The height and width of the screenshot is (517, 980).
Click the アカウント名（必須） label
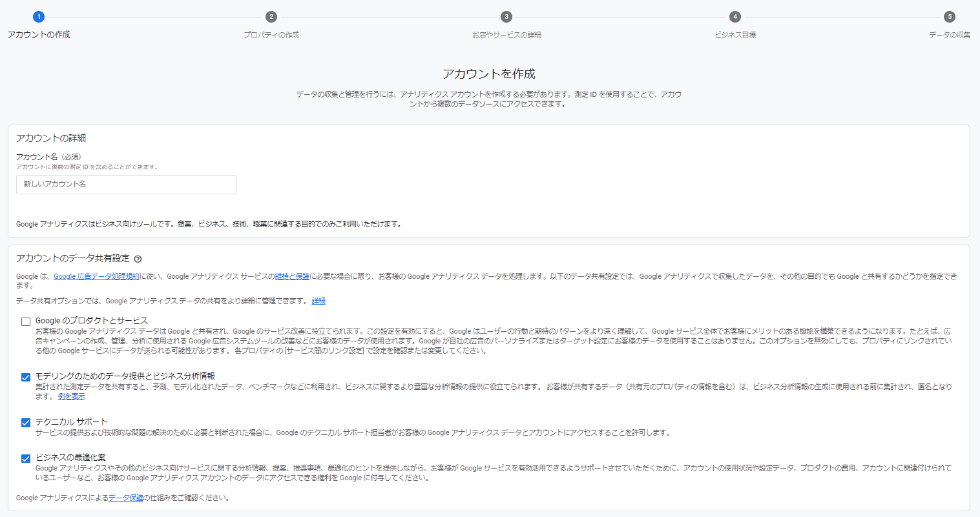(x=48, y=157)
